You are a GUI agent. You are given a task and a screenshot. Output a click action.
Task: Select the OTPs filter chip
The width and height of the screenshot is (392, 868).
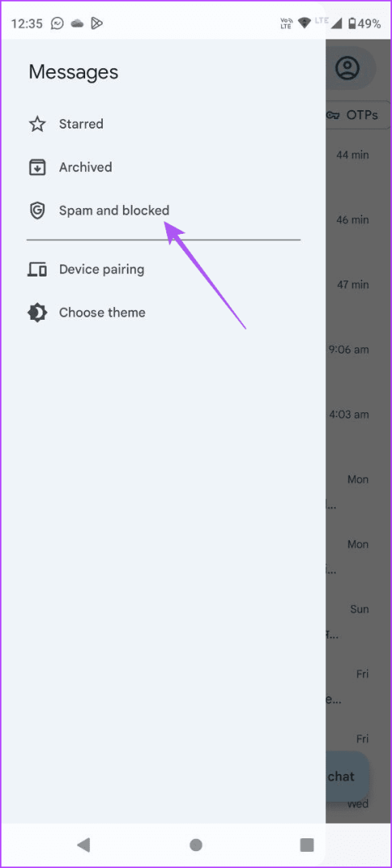coord(357,115)
